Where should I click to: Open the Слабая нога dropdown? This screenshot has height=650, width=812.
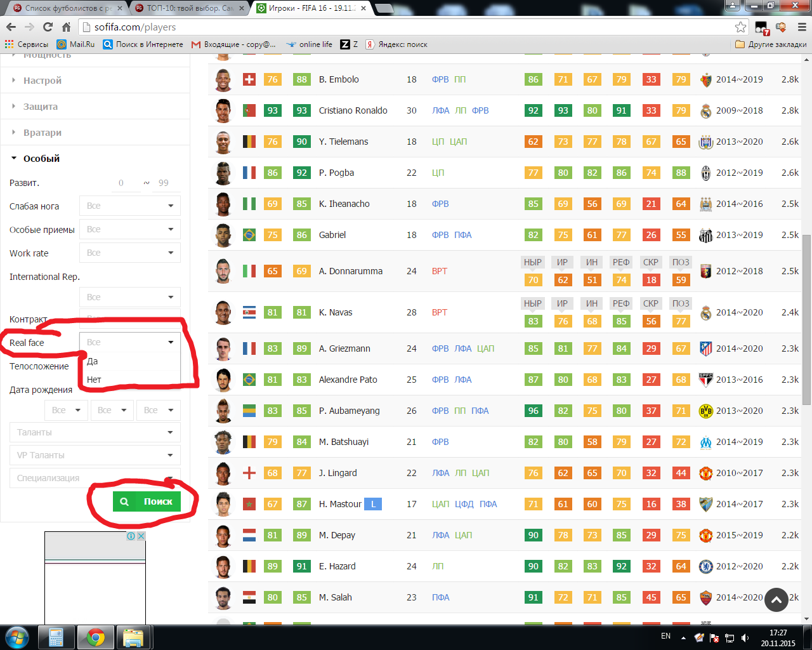coord(130,206)
